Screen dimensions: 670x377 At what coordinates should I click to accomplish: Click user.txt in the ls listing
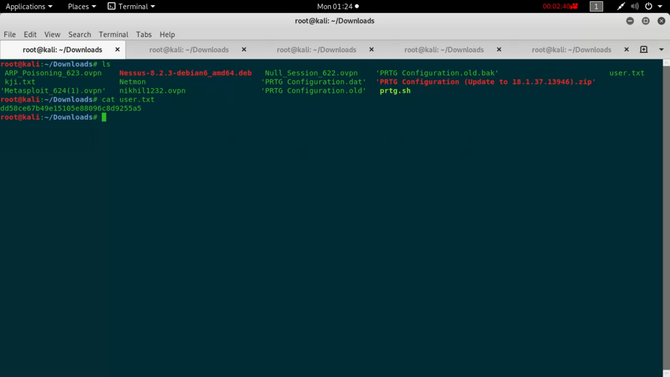[x=626, y=73]
